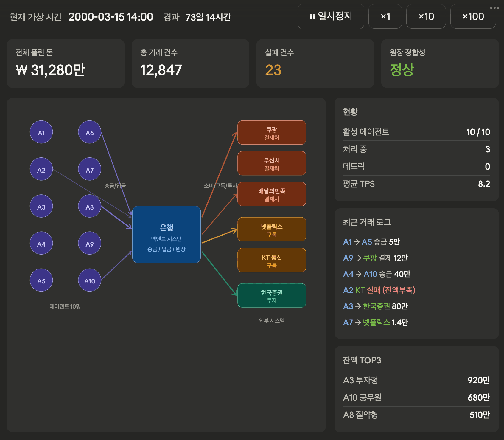Image resolution: width=504 pixels, height=440 pixels.
Task: Select agent node A10
Action: (90, 280)
